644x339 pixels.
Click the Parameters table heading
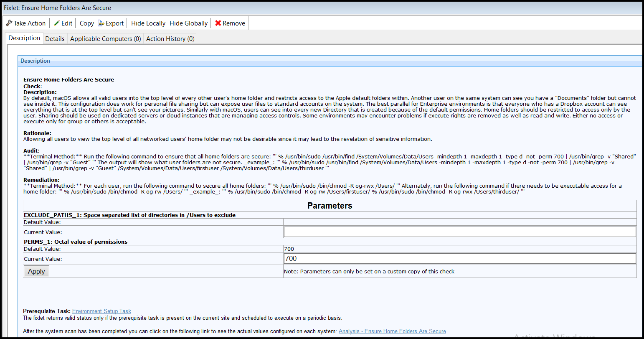pos(330,206)
